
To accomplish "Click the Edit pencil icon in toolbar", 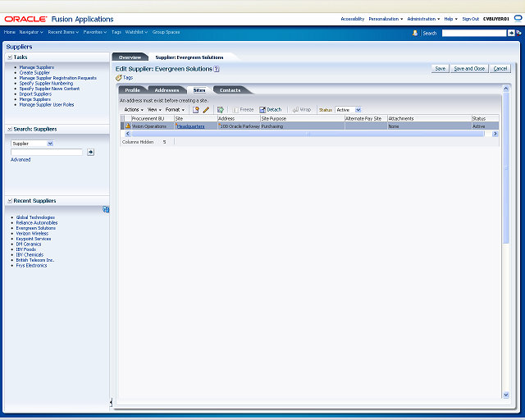I will pos(206,110).
